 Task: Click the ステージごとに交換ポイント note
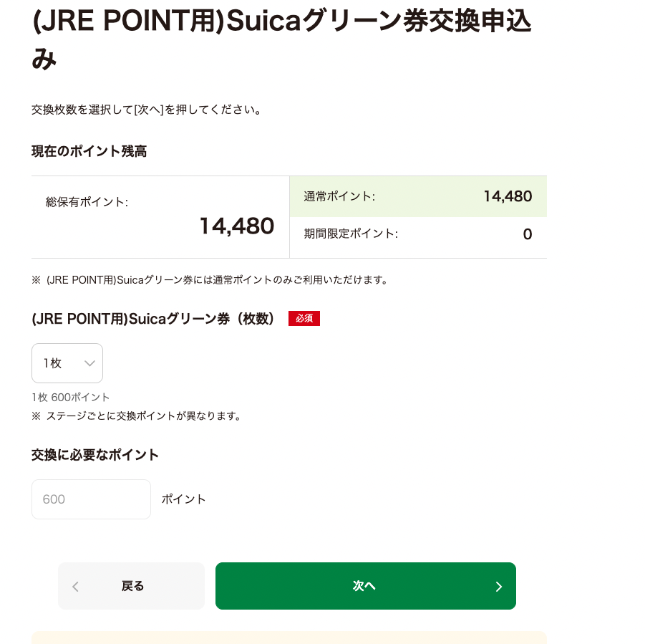[136, 416]
